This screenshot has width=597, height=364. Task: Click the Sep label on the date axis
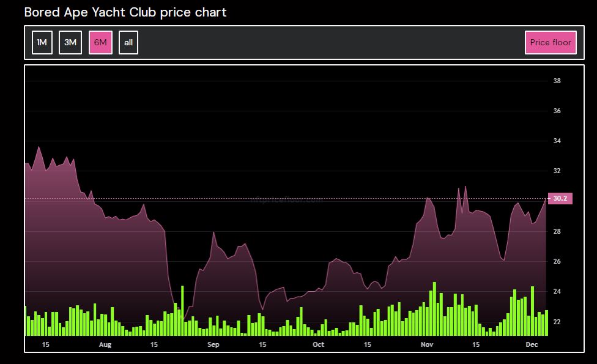click(x=213, y=345)
